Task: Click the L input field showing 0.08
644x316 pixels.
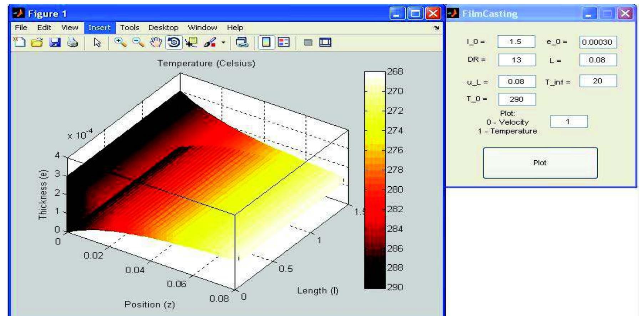Action: click(x=598, y=60)
